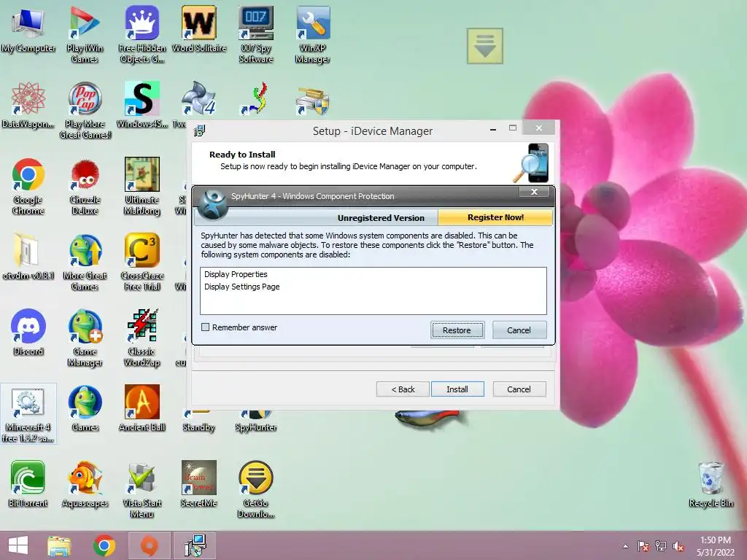
Task: Launch Discord desktop shortcut
Action: coord(28,332)
